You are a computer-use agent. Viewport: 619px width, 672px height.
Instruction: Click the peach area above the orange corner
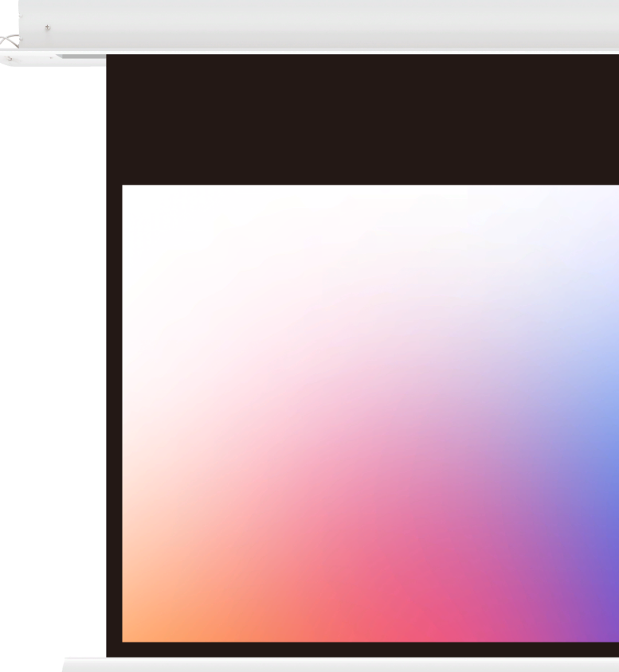[143, 541]
